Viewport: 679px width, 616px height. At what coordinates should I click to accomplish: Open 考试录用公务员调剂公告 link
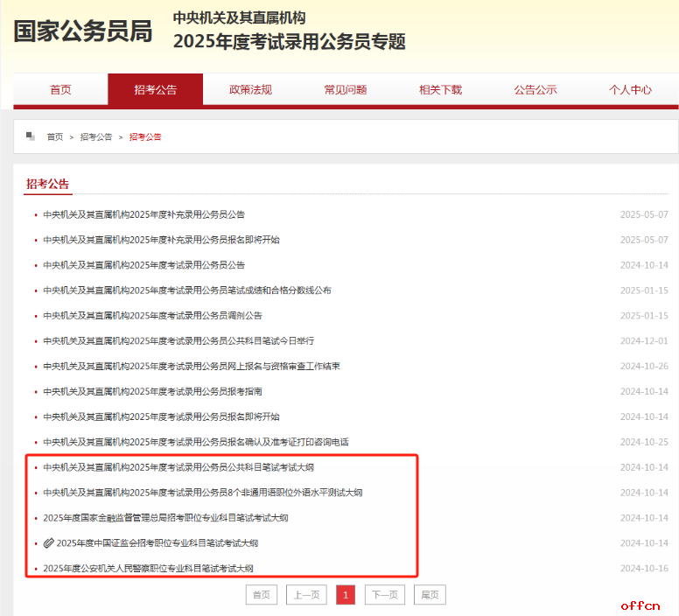[x=152, y=316]
